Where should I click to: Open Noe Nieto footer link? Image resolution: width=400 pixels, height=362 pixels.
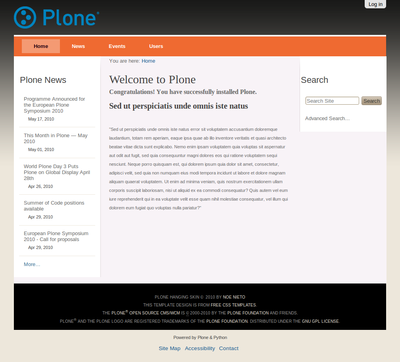[x=234, y=297]
